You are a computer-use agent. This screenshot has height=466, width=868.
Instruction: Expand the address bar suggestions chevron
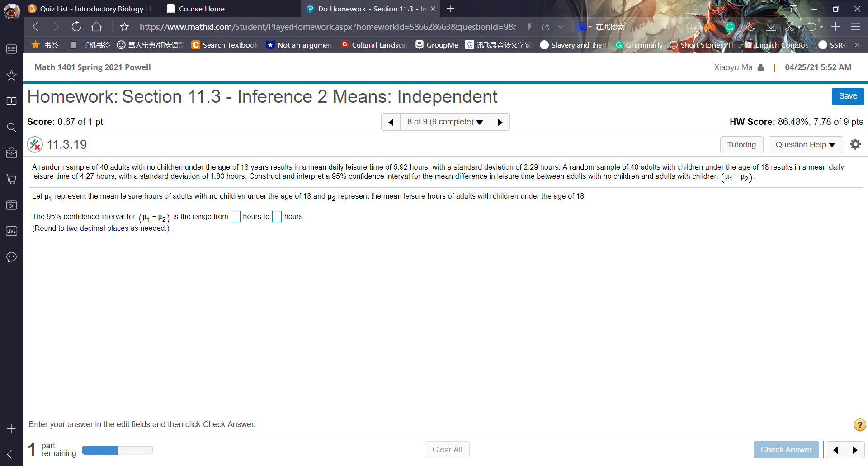561,27
